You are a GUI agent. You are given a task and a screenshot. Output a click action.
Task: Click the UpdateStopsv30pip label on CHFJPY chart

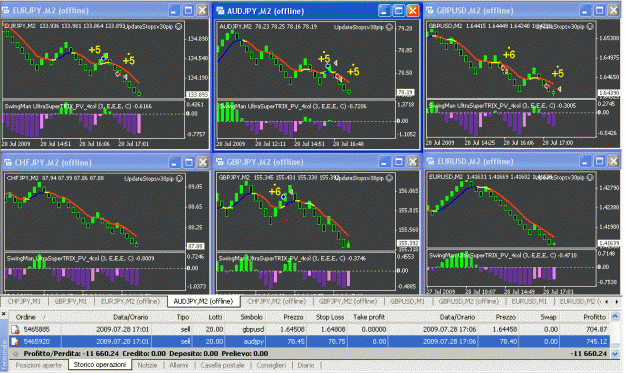(148, 179)
